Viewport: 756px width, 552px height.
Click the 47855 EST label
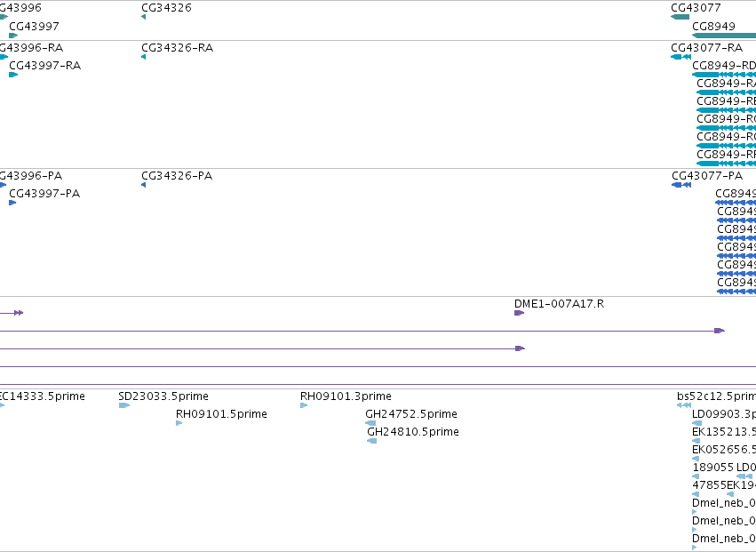click(709, 485)
